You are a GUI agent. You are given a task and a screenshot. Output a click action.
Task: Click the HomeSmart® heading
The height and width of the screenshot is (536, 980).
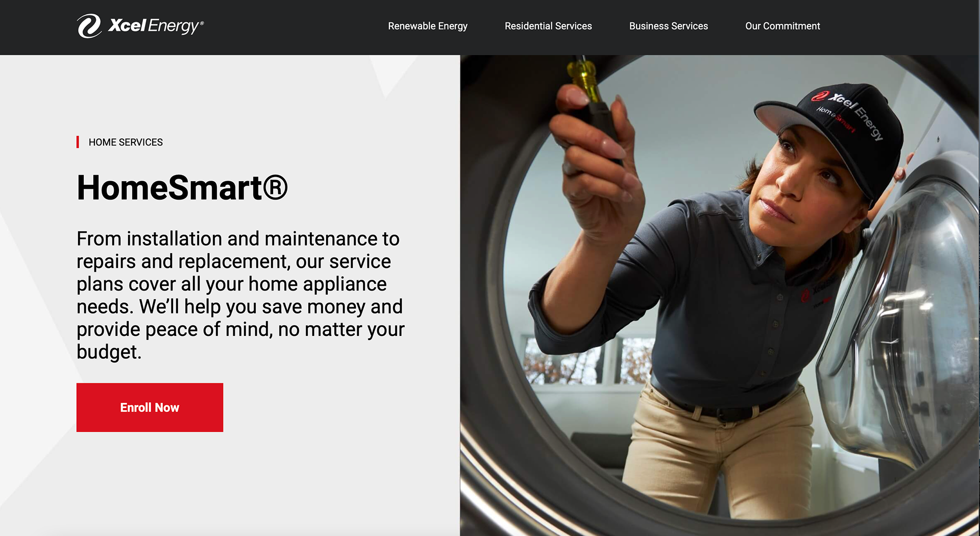182,187
